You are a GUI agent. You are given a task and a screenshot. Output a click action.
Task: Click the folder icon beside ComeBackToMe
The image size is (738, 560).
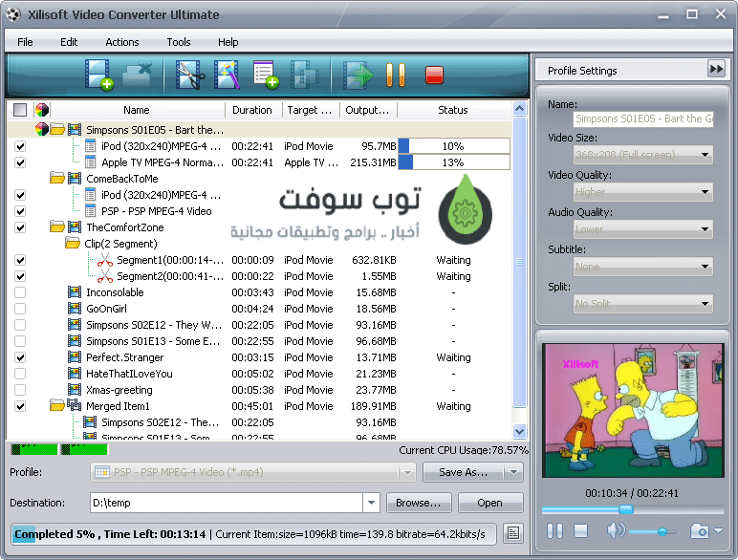tap(57, 179)
